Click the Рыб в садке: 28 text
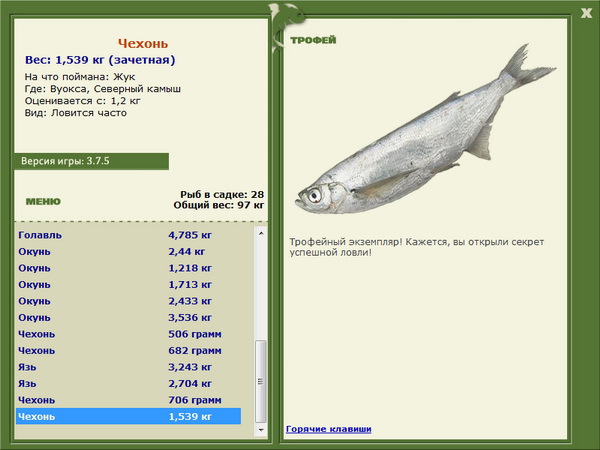This screenshot has width=600, height=450. pos(222,194)
